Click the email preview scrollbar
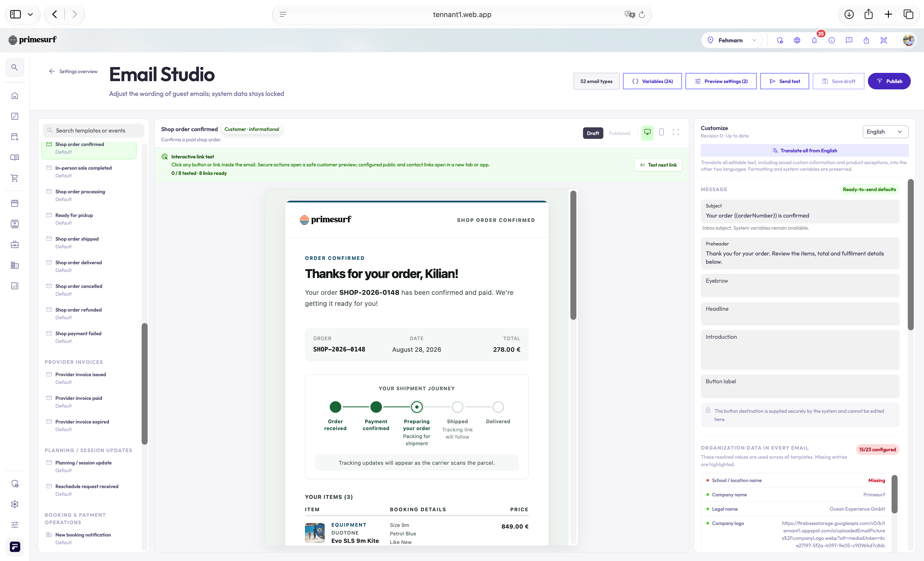 tap(573, 255)
